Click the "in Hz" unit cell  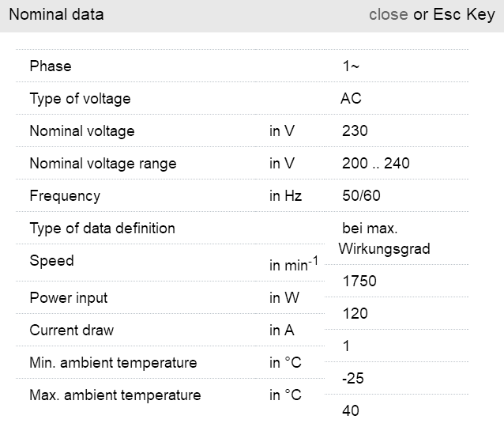pyautogui.click(x=285, y=196)
